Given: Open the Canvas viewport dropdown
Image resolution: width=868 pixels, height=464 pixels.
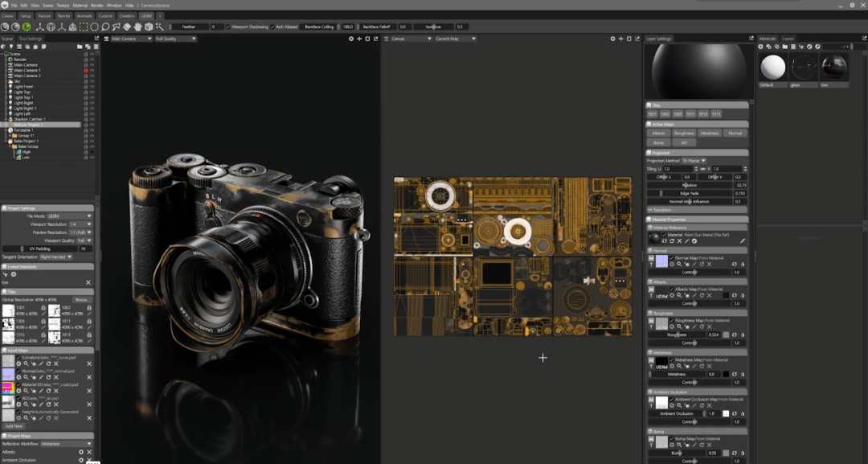Looking at the screenshot, I should (411, 39).
